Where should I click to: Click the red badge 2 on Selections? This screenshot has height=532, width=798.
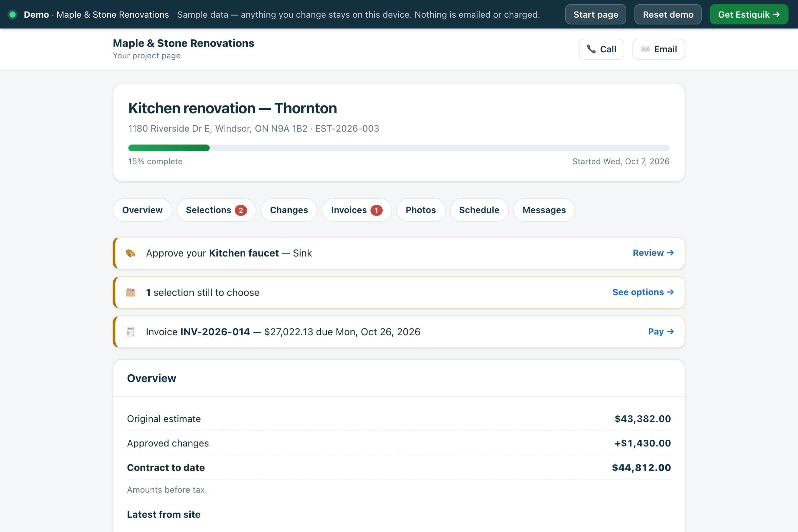tap(241, 210)
